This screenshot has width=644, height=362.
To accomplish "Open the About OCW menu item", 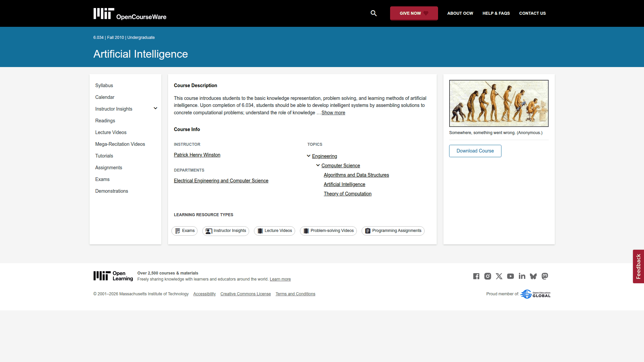I will pyautogui.click(x=460, y=13).
